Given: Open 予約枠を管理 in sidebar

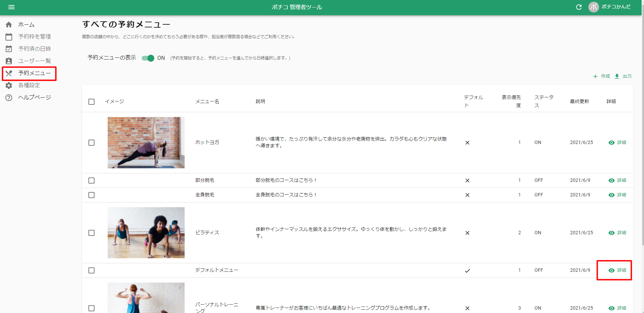Looking at the screenshot, I should (x=34, y=37).
